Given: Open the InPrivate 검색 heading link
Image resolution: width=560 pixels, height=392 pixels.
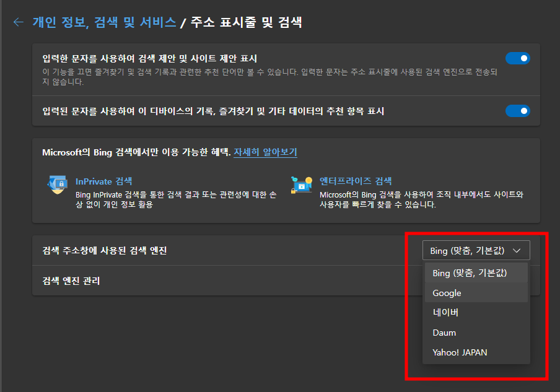Looking at the screenshot, I should tap(104, 181).
